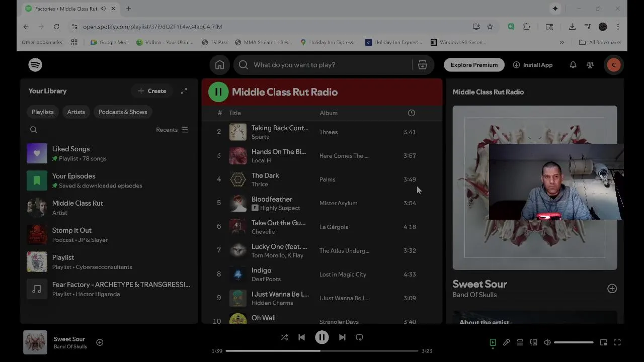
Task: Open notifications bell icon
Action: 573,65
